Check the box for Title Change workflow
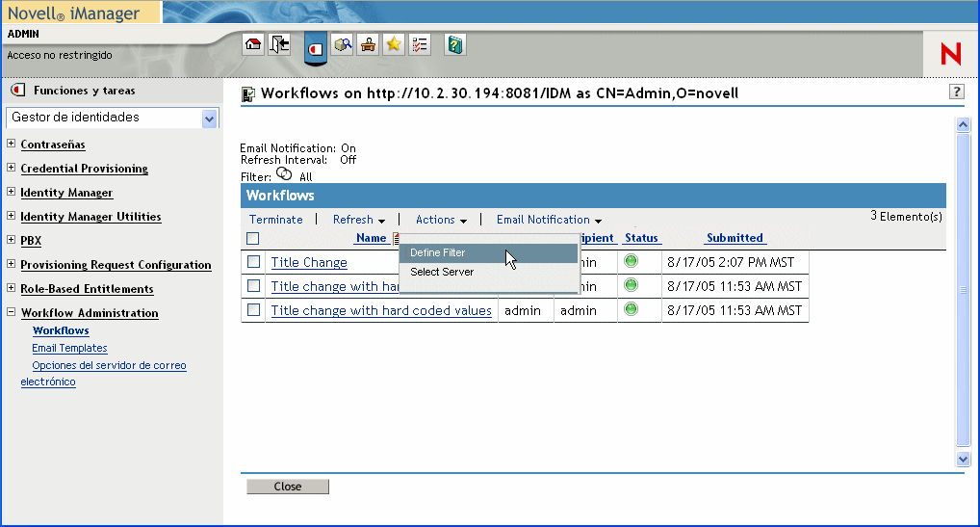Screen dimensions: 980x527 click(253, 261)
